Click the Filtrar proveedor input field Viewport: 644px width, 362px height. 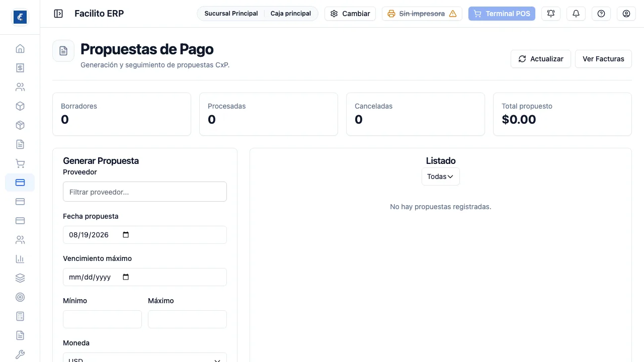[x=145, y=192]
